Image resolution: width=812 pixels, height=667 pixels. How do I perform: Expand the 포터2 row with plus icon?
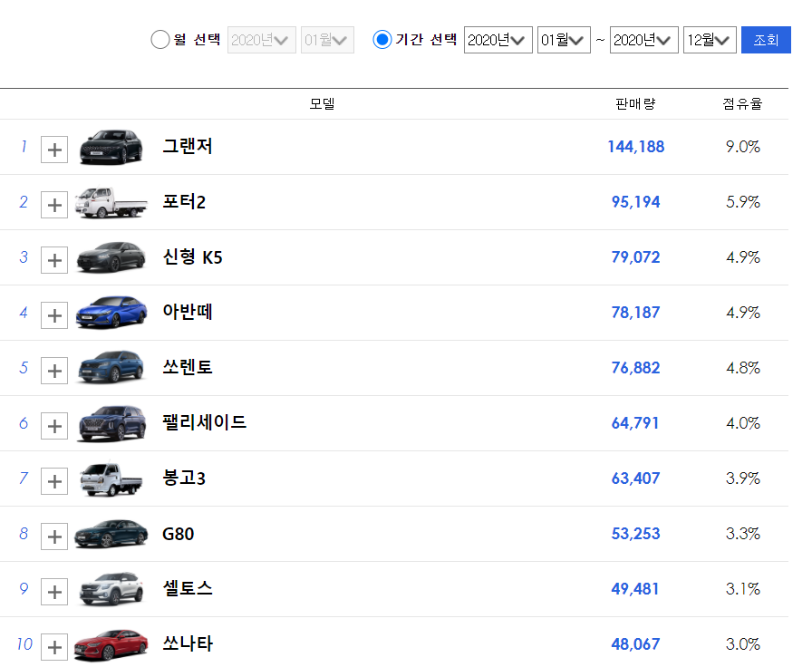[x=54, y=205]
